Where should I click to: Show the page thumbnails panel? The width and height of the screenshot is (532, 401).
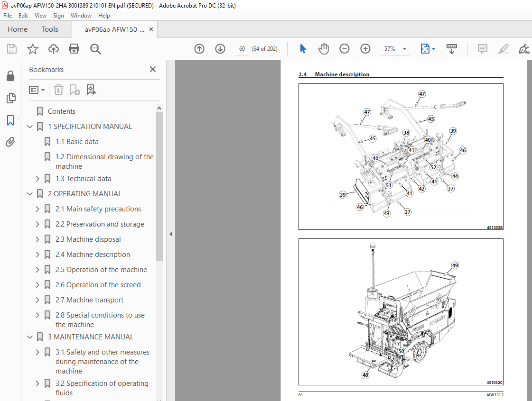pyautogui.click(x=10, y=98)
